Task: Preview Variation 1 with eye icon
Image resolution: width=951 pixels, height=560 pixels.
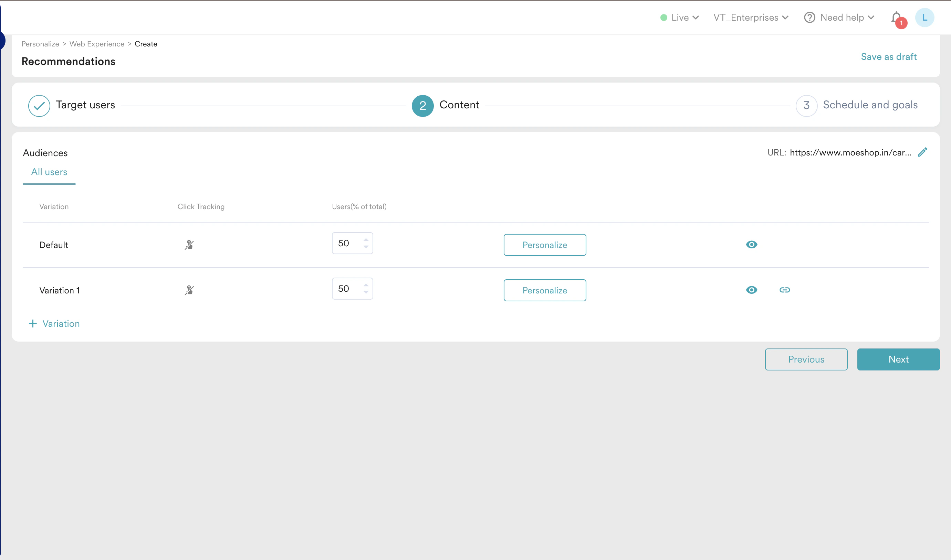Action: click(x=751, y=290)
